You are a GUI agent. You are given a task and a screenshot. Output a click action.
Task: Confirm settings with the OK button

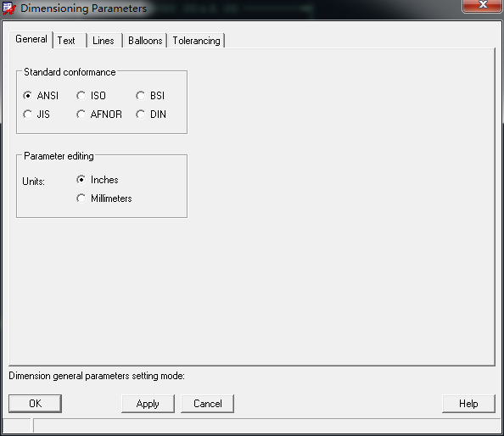[x=35, y=404]
